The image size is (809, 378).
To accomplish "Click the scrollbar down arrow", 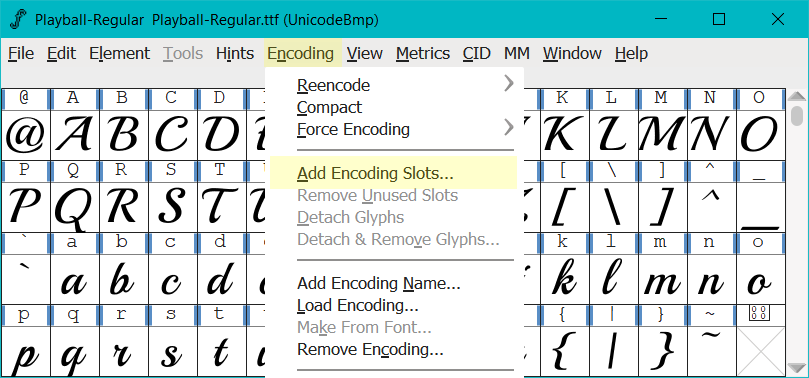I will (797, 368).
